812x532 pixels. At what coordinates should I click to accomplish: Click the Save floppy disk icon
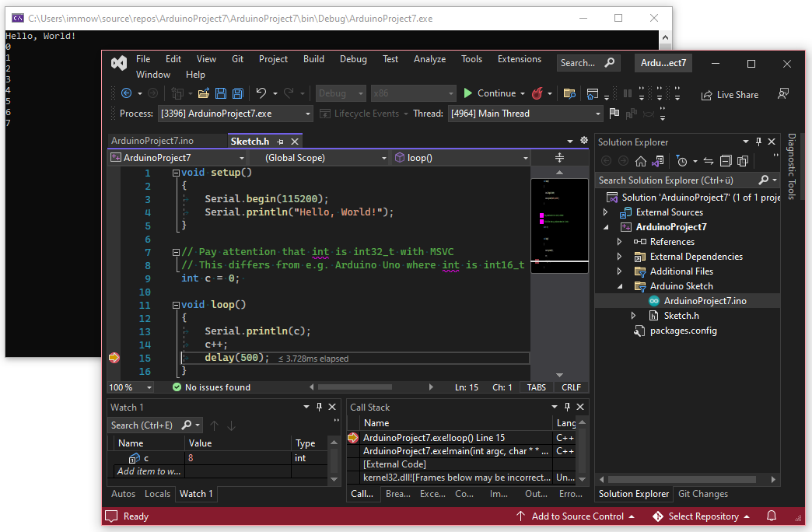click(x=221, y=93)
